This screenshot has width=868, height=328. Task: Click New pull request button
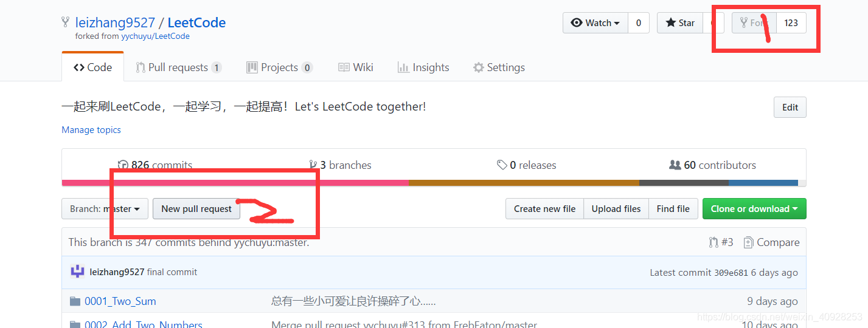click(196, 209)
